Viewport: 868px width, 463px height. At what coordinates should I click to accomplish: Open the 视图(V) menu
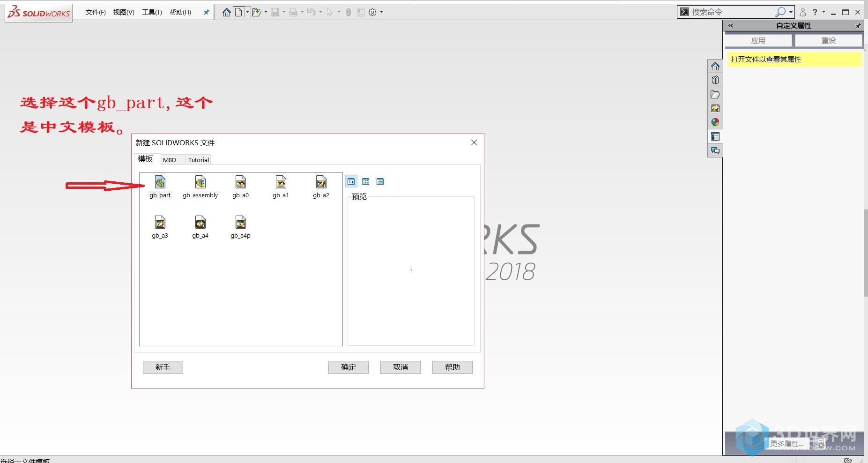[124, 12]
